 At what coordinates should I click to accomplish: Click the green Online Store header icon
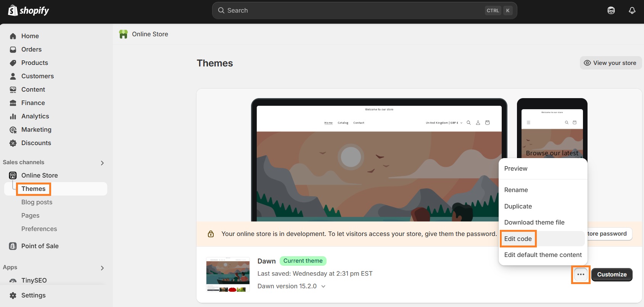(x=123, y=34)
